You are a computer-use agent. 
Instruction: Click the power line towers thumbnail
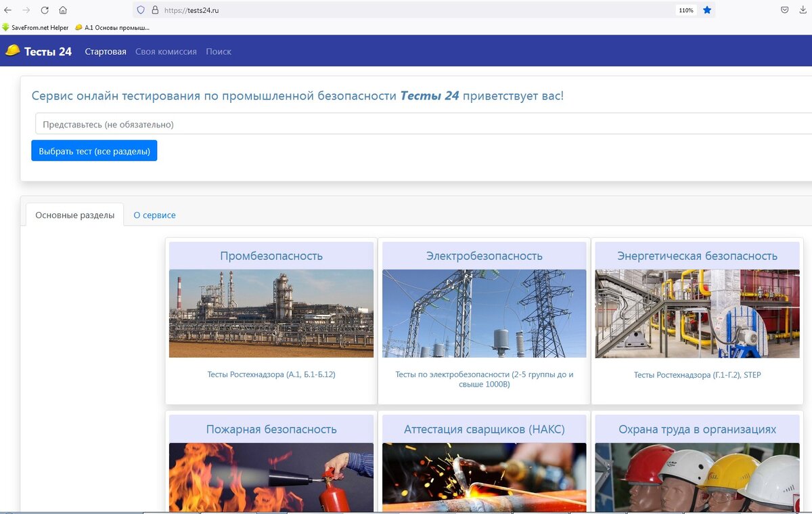point(484,314)
